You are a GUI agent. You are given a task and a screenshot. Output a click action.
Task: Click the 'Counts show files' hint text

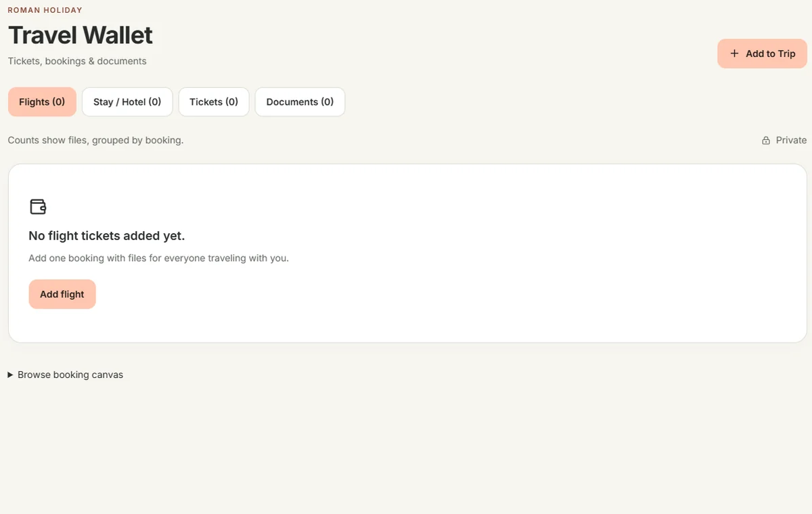tap(95, 140)
